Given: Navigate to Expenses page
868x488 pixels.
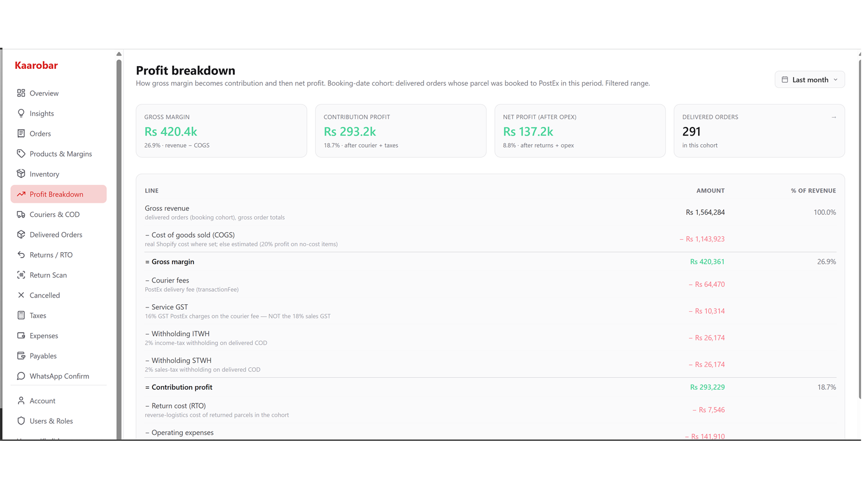Looking at the screenshot, I should [59, 336].
